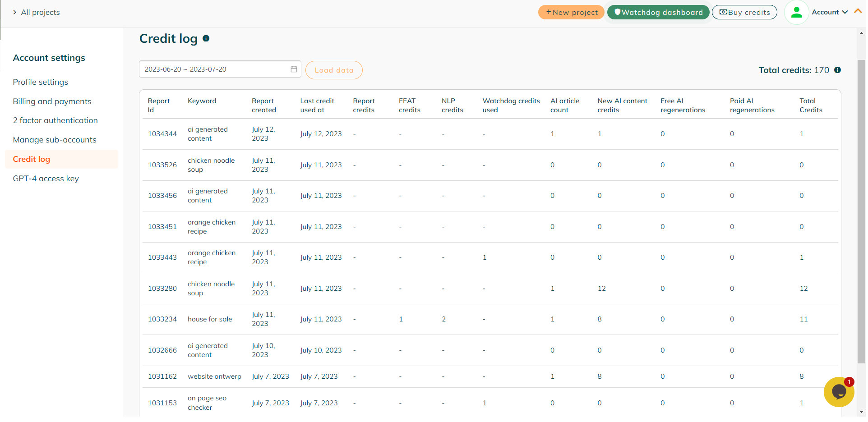Click the green user avatar icon
Screen dimensions: 868x422
pyautogui.click(x=797, y=12)
